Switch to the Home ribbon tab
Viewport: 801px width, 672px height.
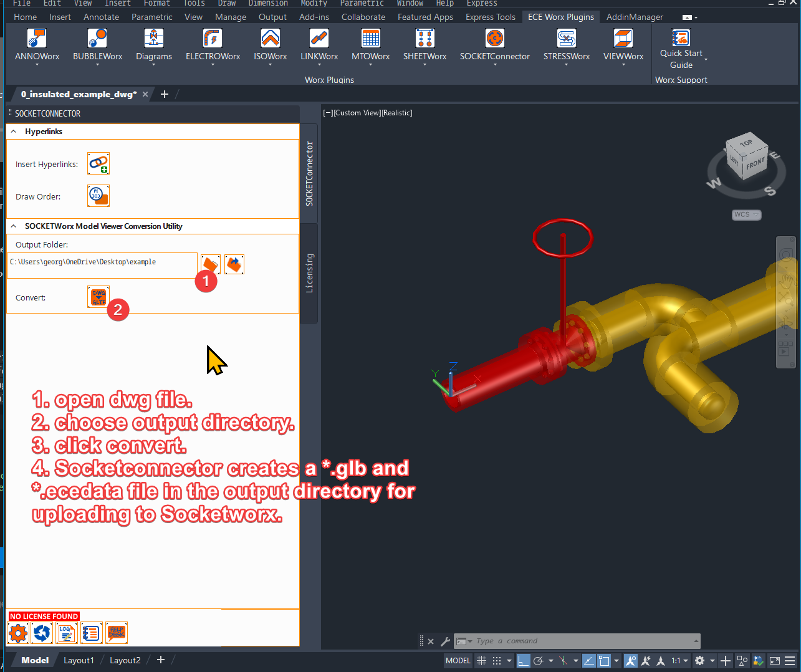tap(25, 17)
